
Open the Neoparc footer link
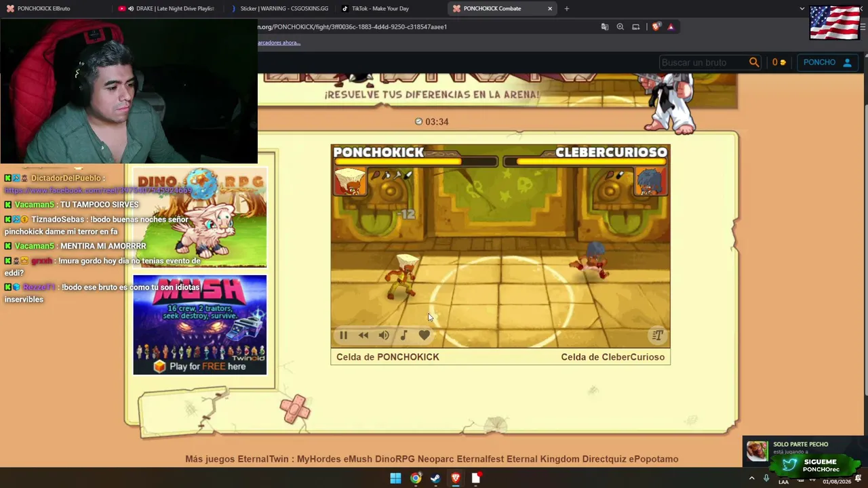click(435, 459)
